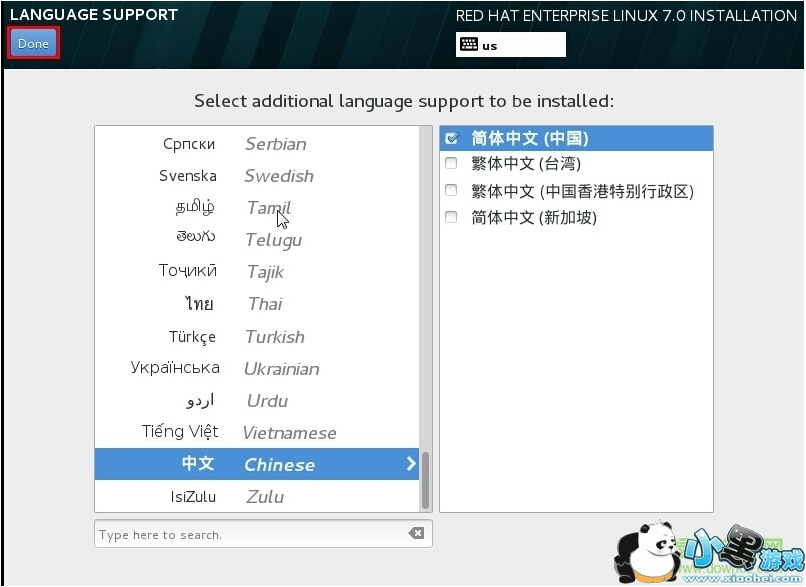Check 繁体中文 (台湾) checkbox
Viewport: 806px width, 587px height.
(451, 163)
